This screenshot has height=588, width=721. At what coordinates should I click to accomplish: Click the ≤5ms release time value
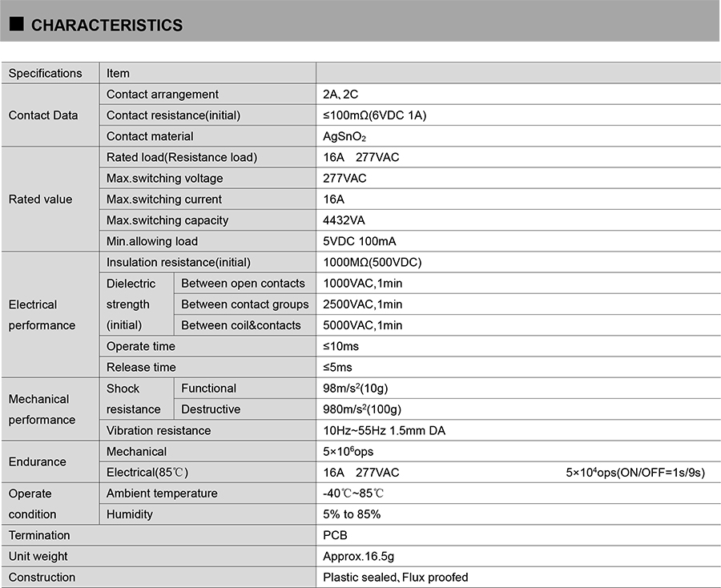pyautogui.click(x=337, y=368)
